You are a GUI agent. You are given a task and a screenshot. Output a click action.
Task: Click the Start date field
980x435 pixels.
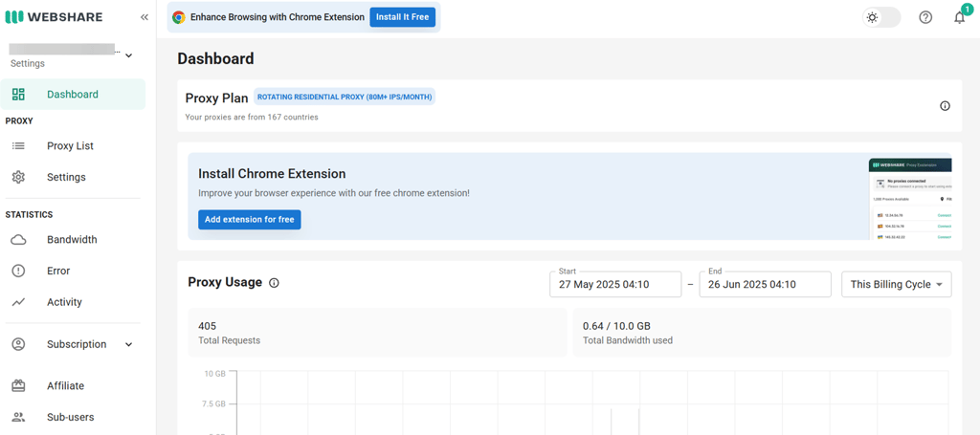[615, 285]
